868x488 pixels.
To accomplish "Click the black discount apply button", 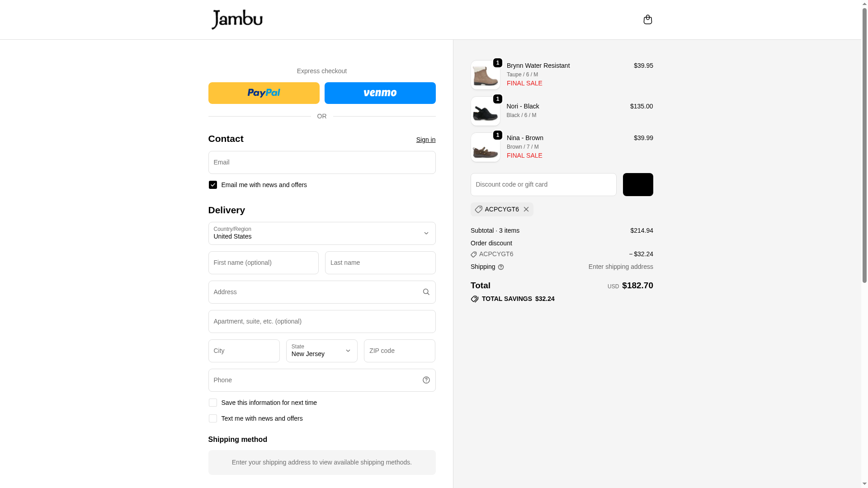I will 637,184.
